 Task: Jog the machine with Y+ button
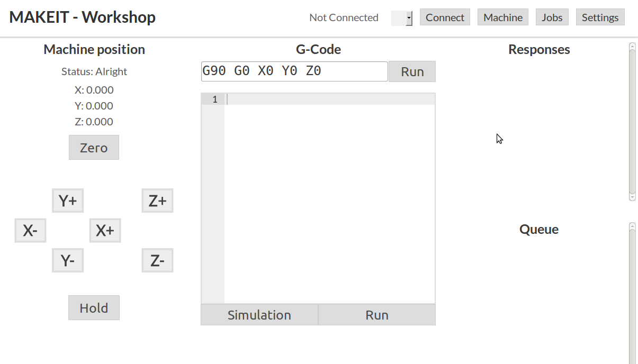[68, 201]
